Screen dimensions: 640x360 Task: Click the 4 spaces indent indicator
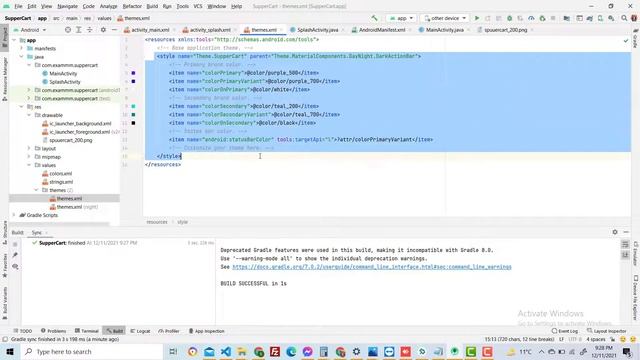click(596, 339)
